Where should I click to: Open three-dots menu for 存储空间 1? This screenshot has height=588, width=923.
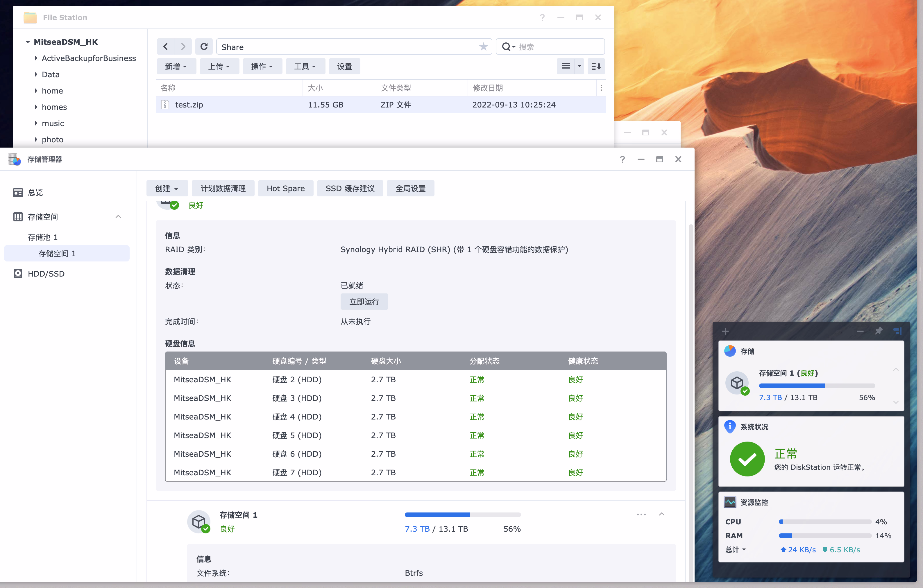pyautogui.click(x=641, y=514)
